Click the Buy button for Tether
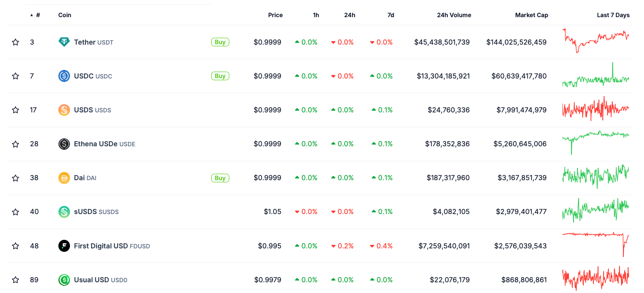This screenshot has height=293, width=644. (x=220, y=42)
